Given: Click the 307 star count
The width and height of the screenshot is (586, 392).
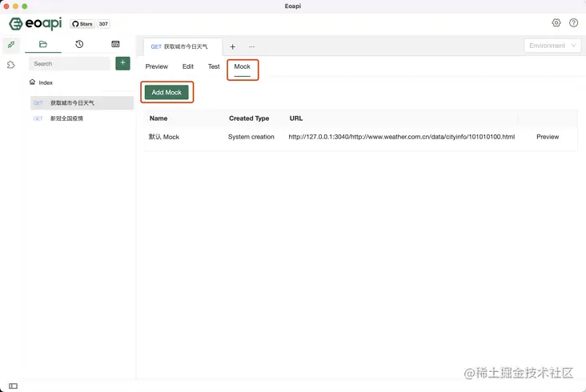Looking at the screenshot, I should click(x=103, y=24).
